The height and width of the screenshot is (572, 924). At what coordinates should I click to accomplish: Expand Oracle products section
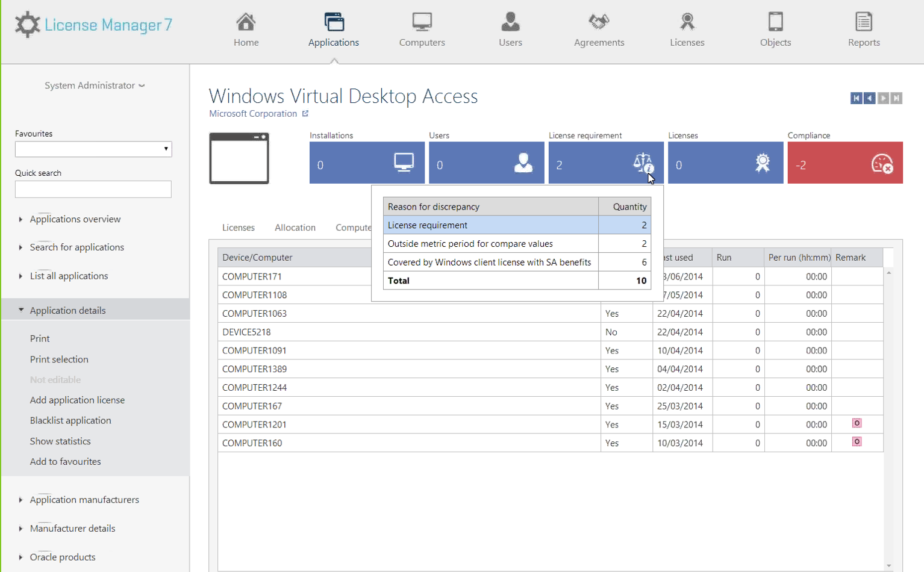[x=62, y=557]
